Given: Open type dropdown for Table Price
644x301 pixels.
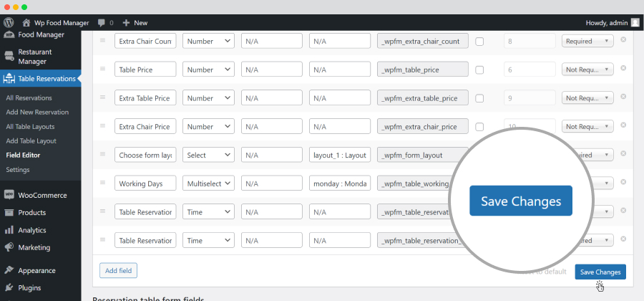Looking at the screenshot, I should click(209, 70).
